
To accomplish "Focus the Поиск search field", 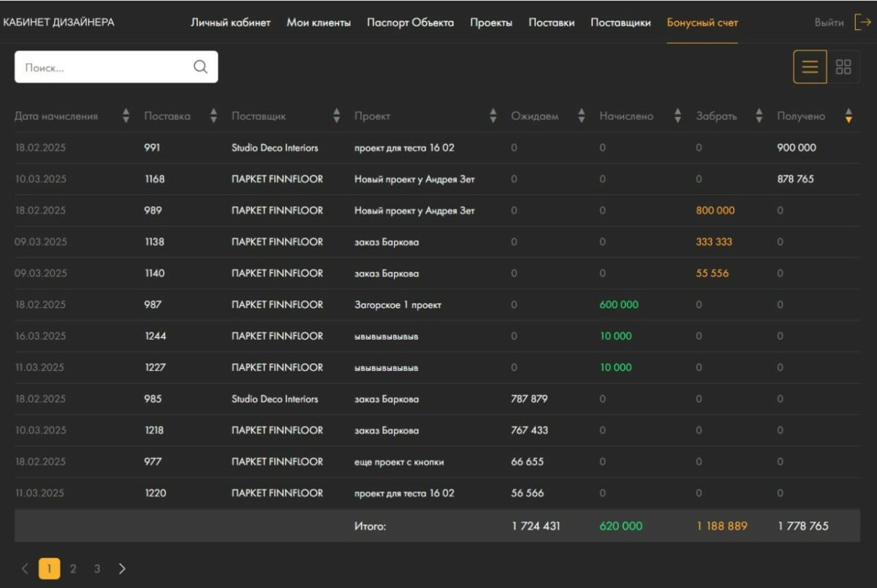I will pyautogui.click(x=116, y=67).
